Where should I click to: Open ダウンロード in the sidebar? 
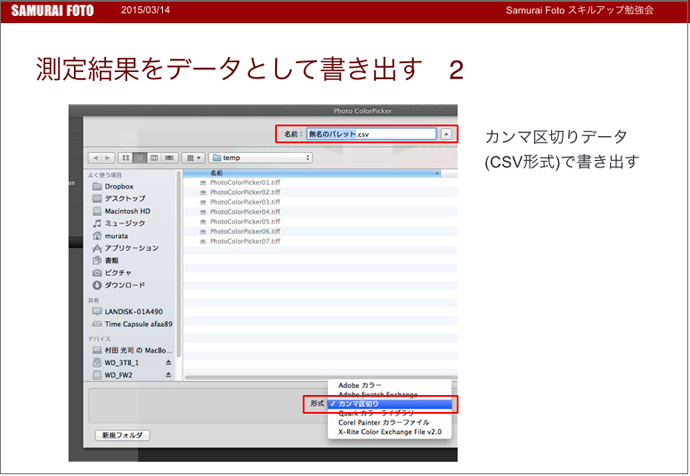click(119, 285)
